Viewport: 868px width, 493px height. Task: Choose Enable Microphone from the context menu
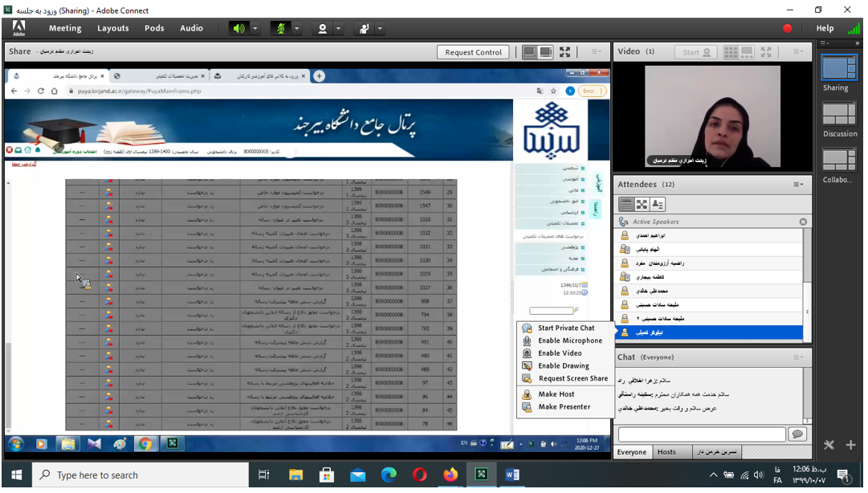click(566, 340)
